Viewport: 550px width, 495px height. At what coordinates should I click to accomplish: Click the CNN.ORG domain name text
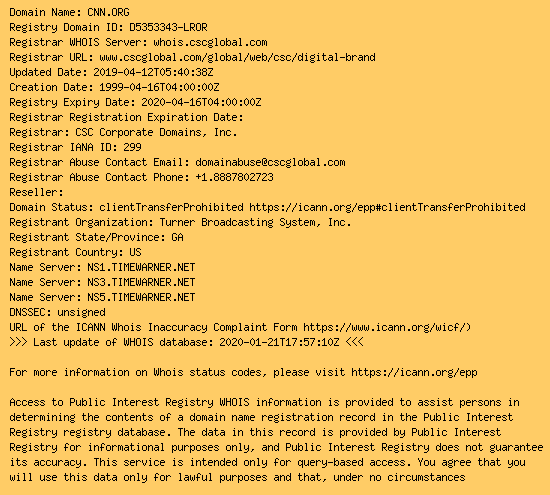108,12
